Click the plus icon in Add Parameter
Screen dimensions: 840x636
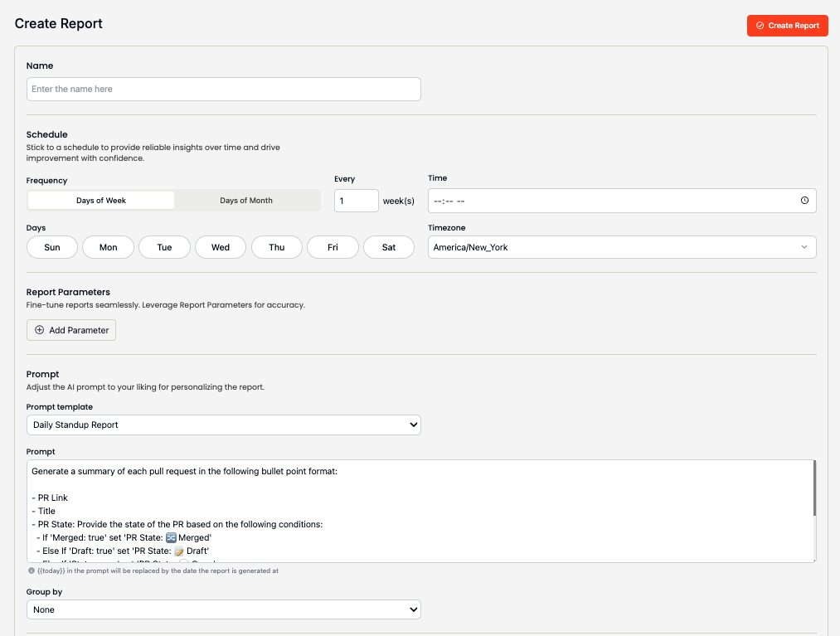tap(39, 330)
